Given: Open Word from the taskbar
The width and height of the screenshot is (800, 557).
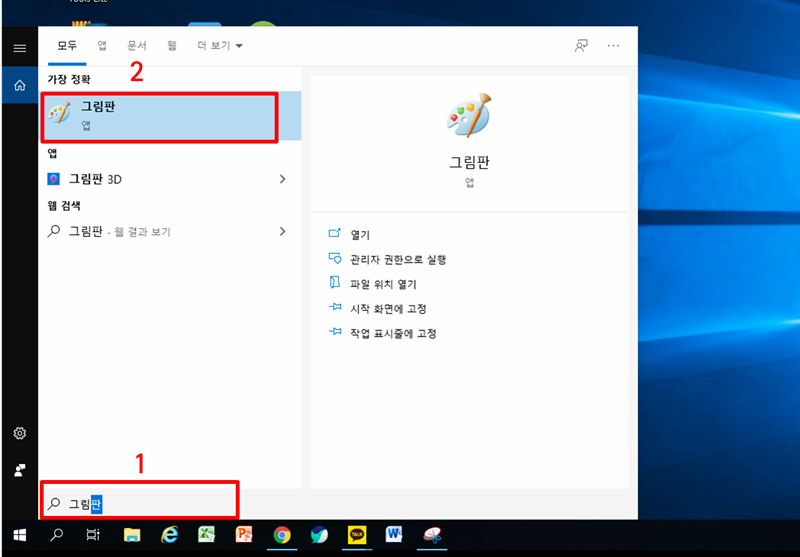Looking at the screenshot, I should (x=394, y=535).
